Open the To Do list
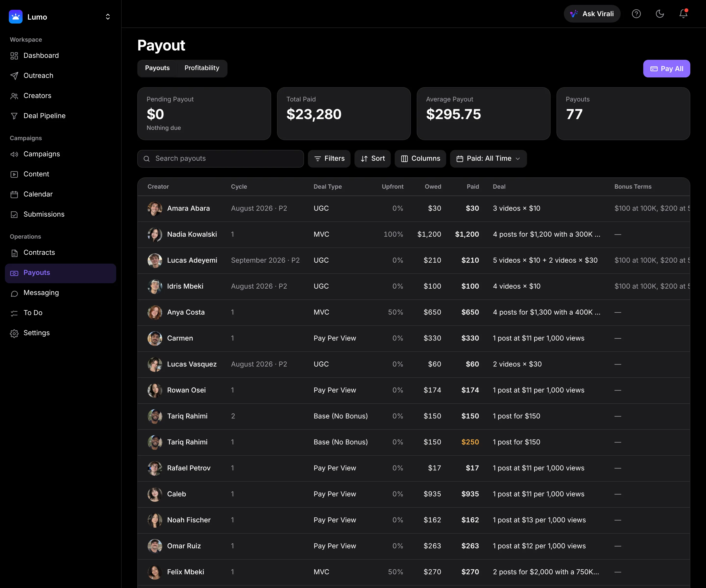Viewport: 706px width, 588px height. coord(61,313)
